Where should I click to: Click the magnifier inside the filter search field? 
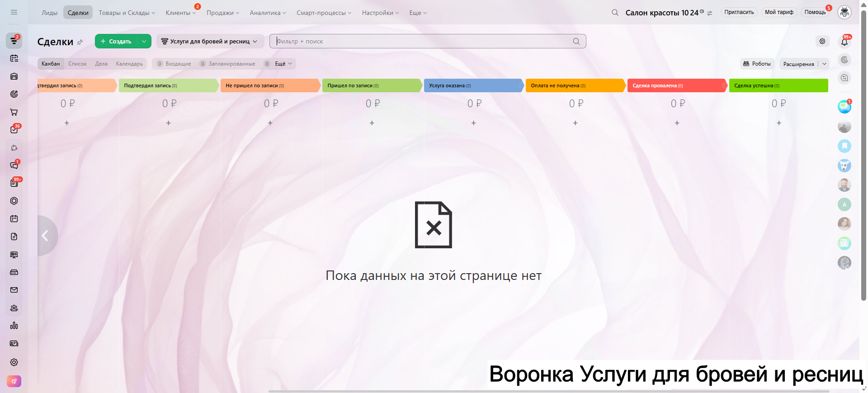(x=576, y=41)
